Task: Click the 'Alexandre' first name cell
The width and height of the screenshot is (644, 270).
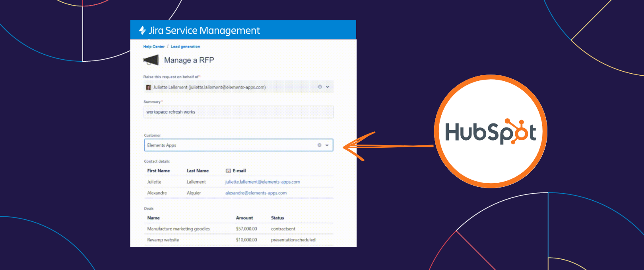Action: pos(157,193)
